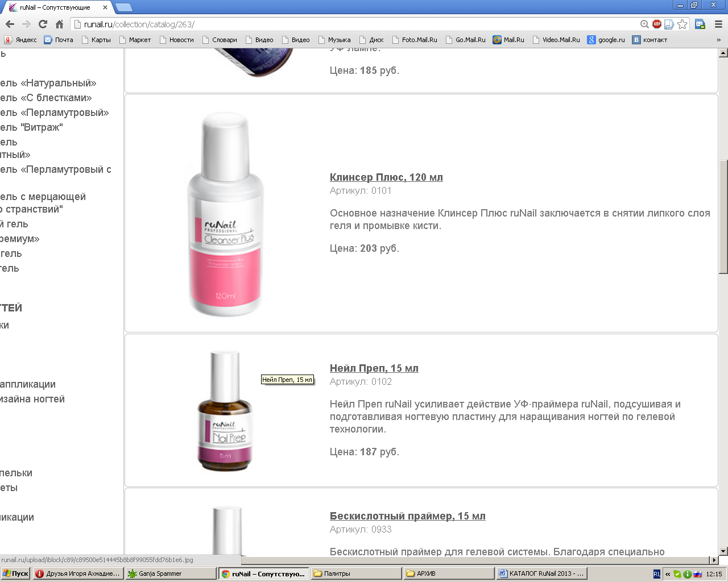Click the vertical scrollbar thumb
The image size is (728, 582).
(x=723, y=217)
